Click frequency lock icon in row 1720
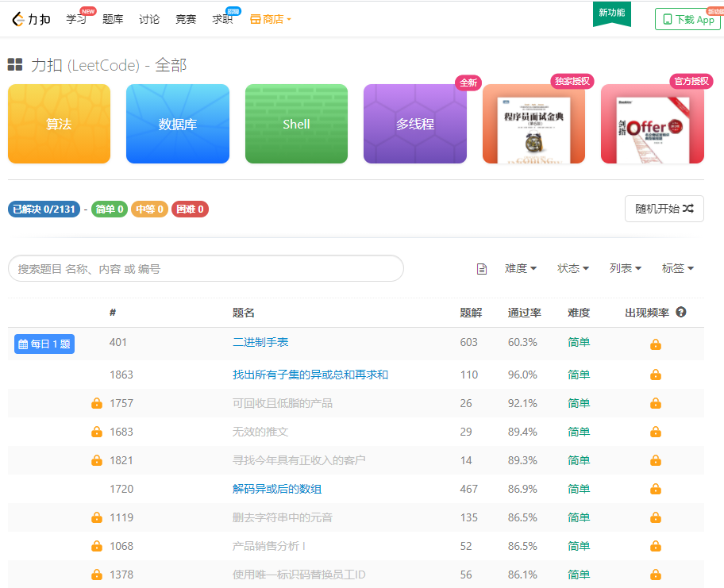This screenshot has width=724, height=588. tap(656, 490)
